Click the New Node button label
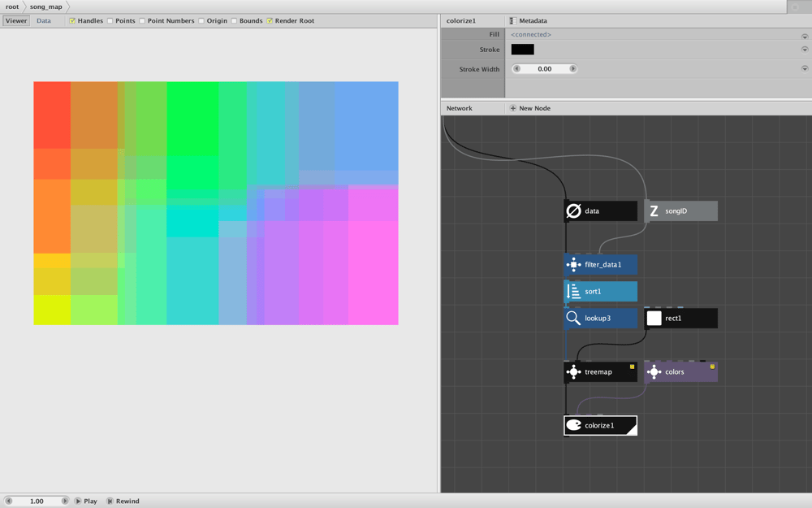The height and width of the screenshot is (508, 812). click(534, 108)
